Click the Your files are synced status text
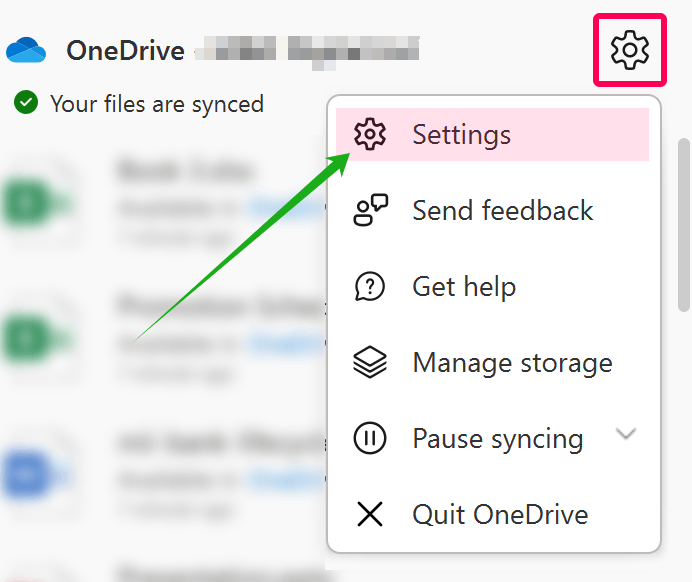 point(157,105)
